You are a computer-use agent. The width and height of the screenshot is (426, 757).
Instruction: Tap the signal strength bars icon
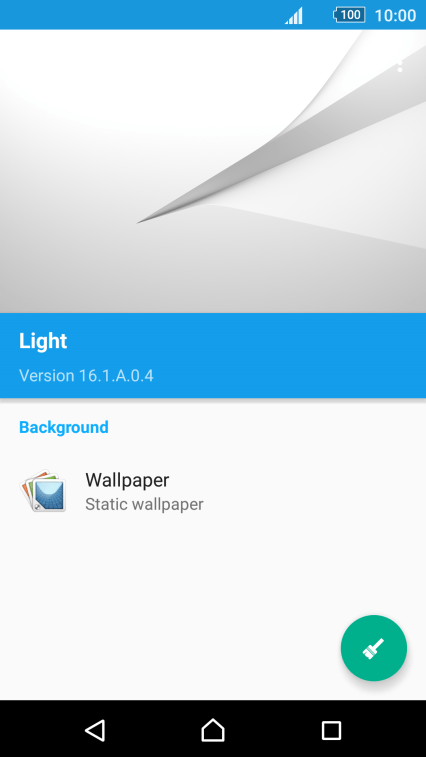click(294, 15)
